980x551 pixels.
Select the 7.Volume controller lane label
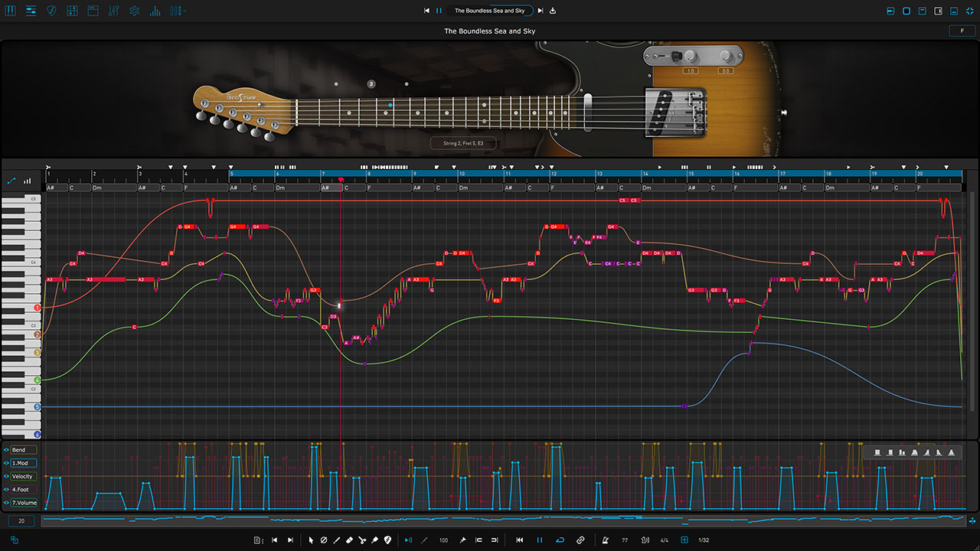click(x=23, y=503)
